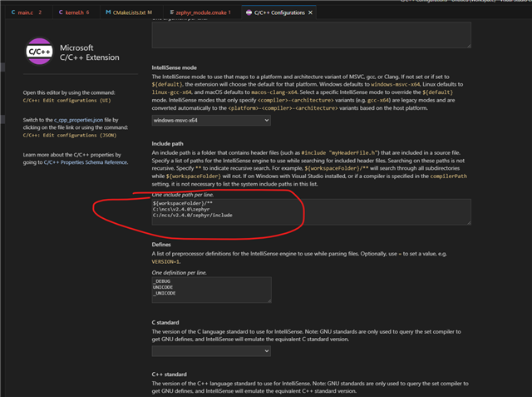Click the C++ standard heading
The image size is (532, 397).
click(x=169, y=375)
